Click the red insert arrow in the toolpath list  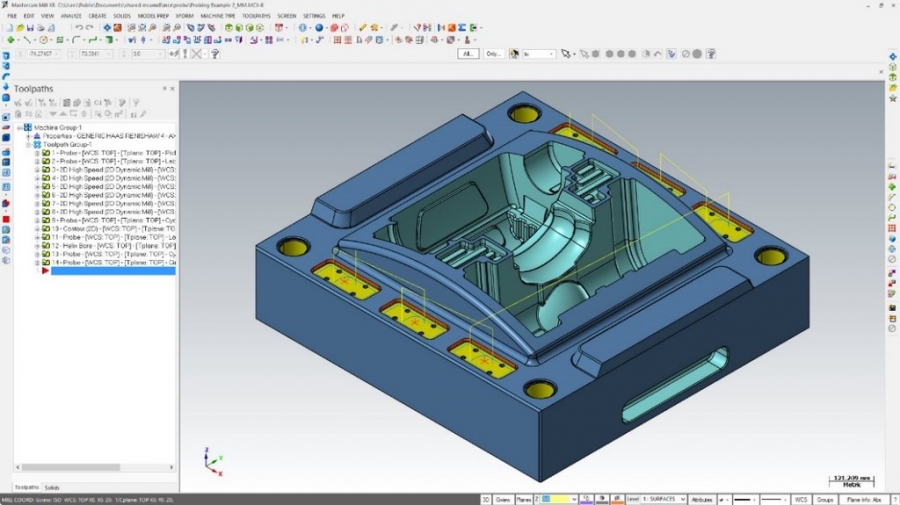(45, 270)
